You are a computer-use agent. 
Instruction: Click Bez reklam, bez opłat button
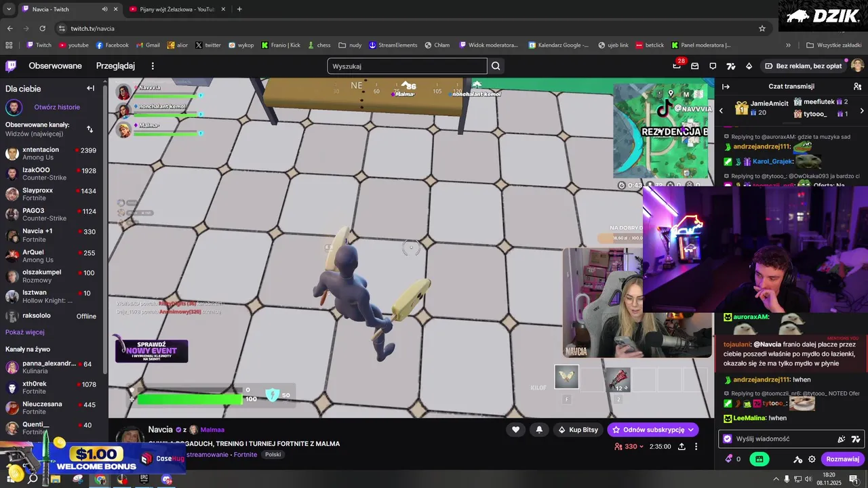point(804,66)
